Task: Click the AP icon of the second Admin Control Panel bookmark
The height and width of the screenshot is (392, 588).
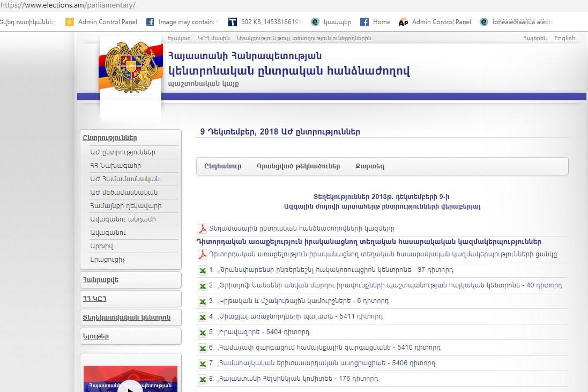Action: coord(404,22)
